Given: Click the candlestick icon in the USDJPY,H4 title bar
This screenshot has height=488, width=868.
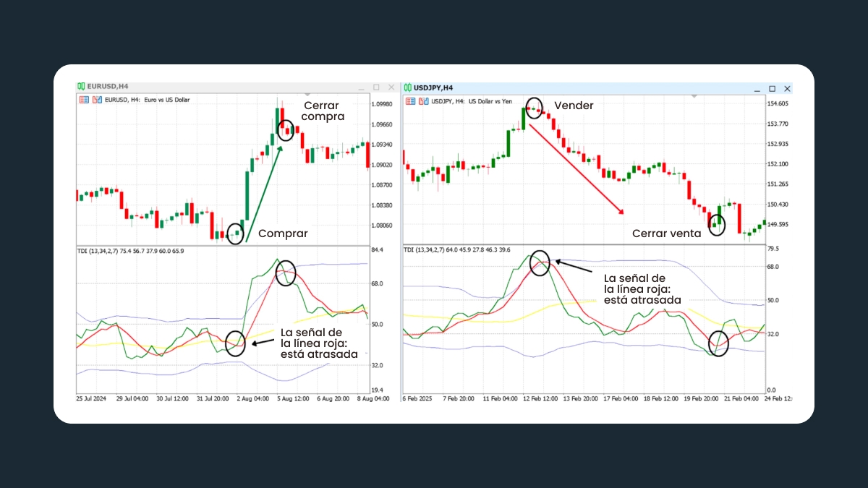Looking at the screenshot, I should tap(407, 87).
